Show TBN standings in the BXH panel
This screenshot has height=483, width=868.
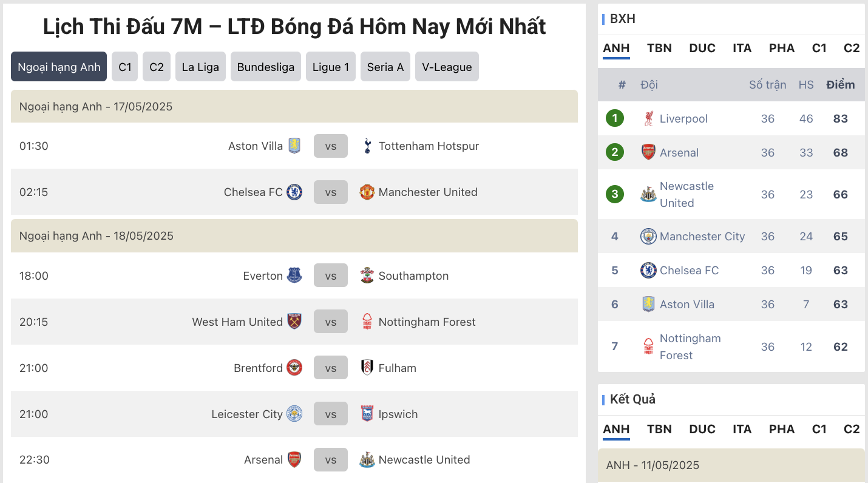(x=659, y=48)
